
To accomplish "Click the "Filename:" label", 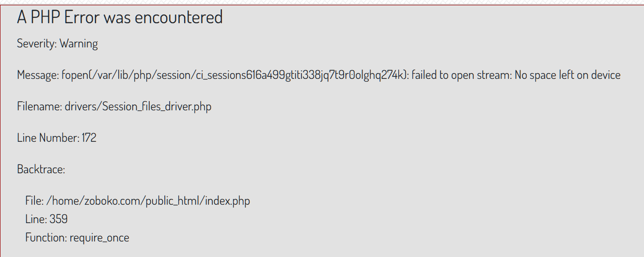I will pyautogui.click(x=39, y=106).
